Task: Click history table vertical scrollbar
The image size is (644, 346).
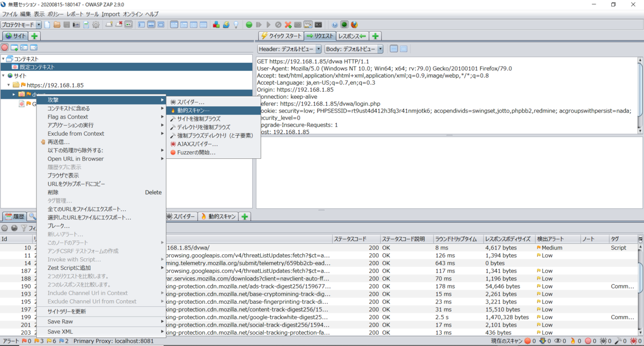Action: pos(640,290)
